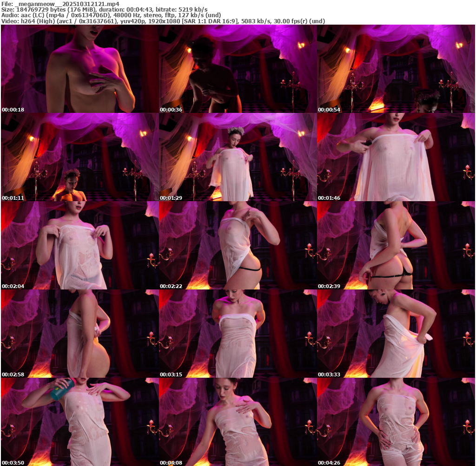Open the thumbnail frame at 00:00:18
The image size is (476, 466).
pos(79,69)
